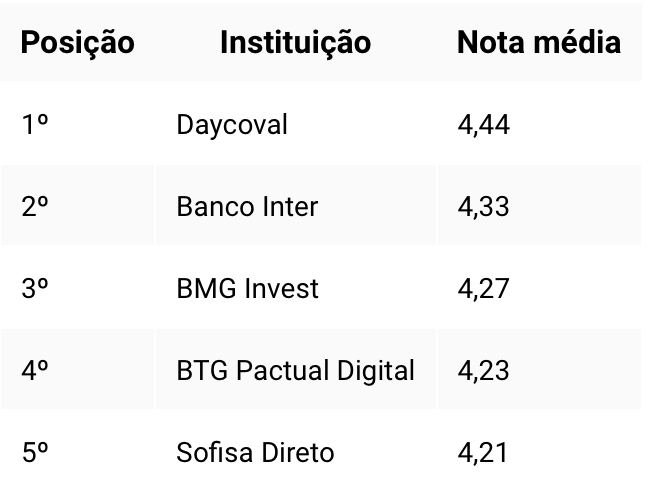Click the 4,23 score value
Viewport: 650px width, 500px height.
pos(483,370)
